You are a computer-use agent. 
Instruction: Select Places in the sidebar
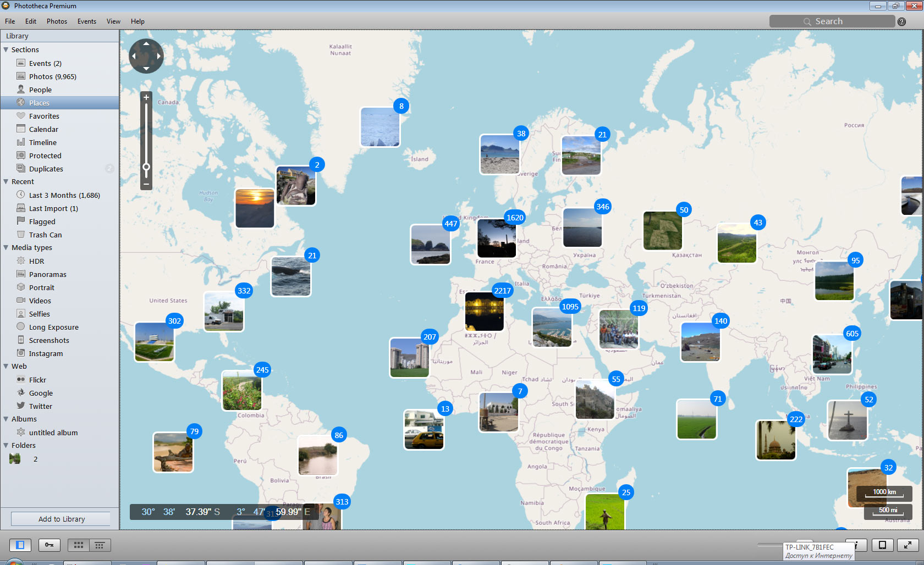pyautogui.click(x=59, y=103)
